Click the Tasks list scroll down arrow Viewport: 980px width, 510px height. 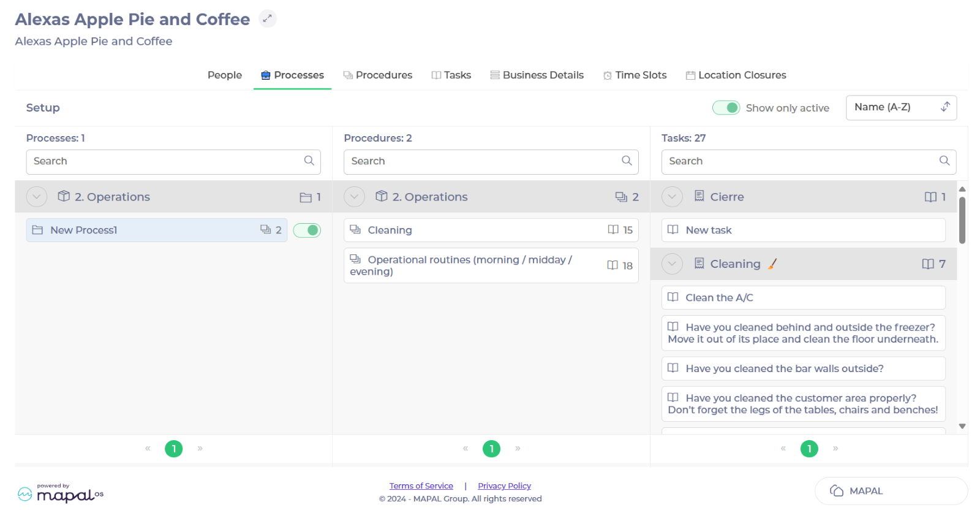962,426
